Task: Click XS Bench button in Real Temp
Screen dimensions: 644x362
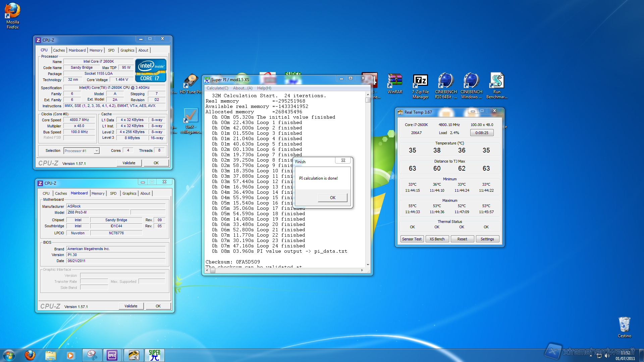Action: 437,239
